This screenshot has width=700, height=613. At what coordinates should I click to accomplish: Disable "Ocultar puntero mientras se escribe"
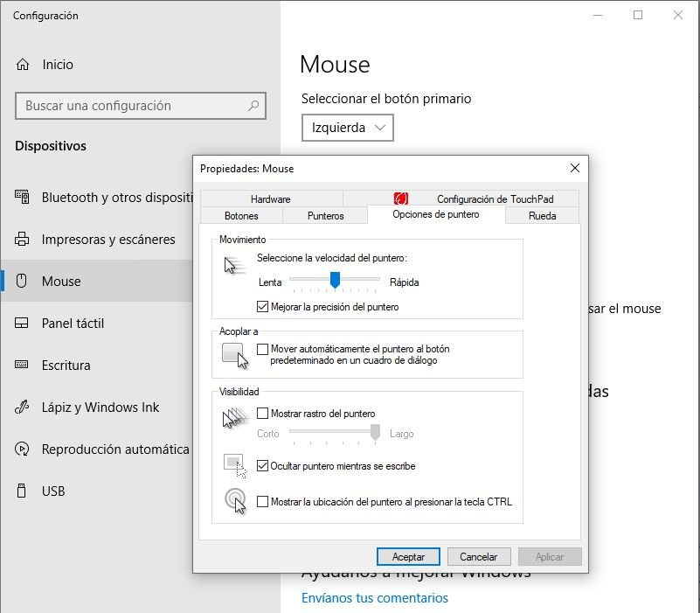click(264, 465)
